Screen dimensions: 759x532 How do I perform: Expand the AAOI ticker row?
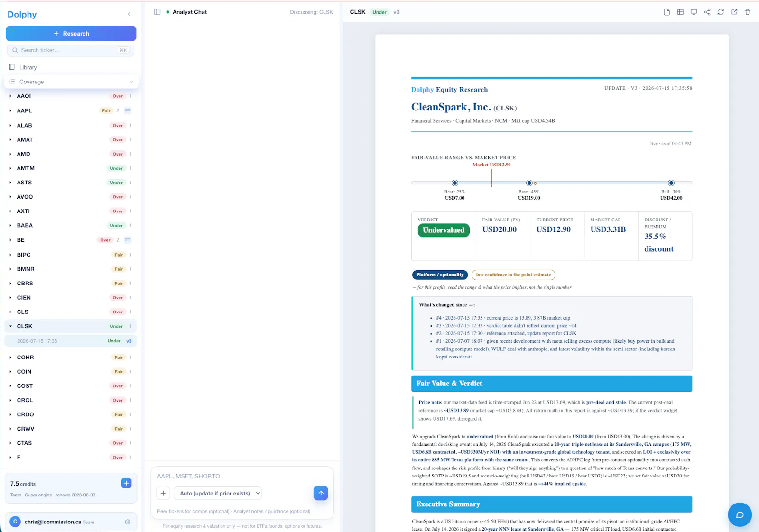pyautogui.click(x=10, y=96)
